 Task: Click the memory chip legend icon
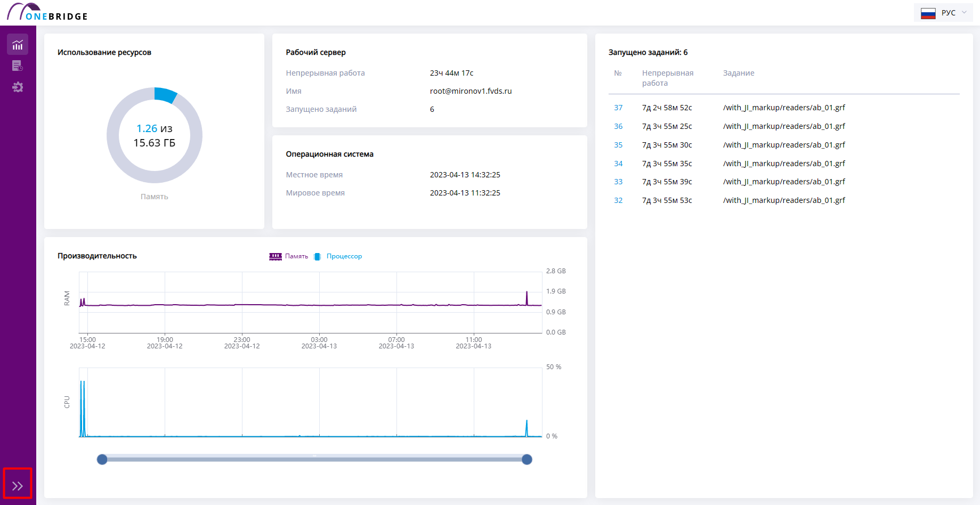pos(276,256)
